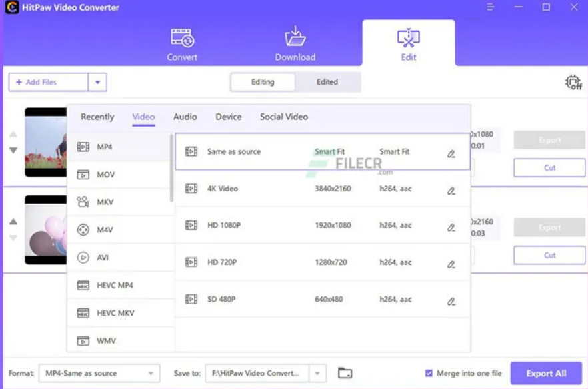Open the window menu icon in title bar
The width and height of the screenshot is (588, 389).
(x=491, y=7)
